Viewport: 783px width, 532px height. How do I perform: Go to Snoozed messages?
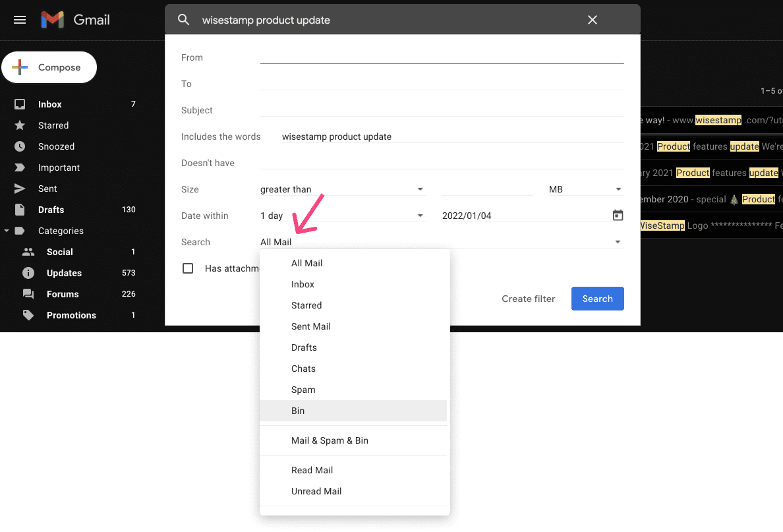pyautogui.click(x=56, y=146)
